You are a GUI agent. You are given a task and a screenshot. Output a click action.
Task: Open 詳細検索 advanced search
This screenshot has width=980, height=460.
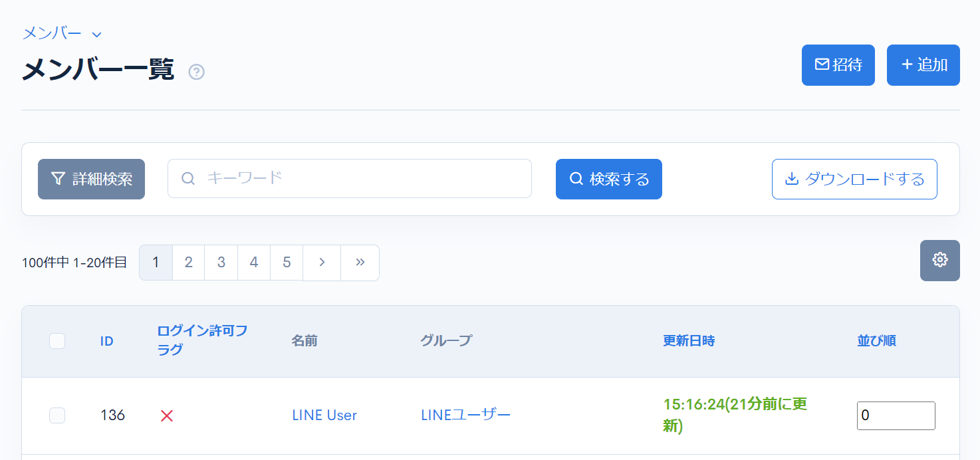pyautogui.click(x=91, y=179)
